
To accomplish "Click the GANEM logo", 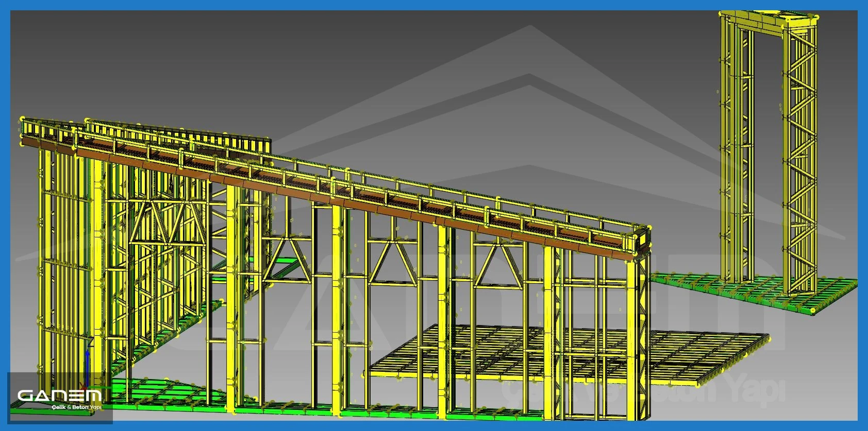I will pos(60,395).
